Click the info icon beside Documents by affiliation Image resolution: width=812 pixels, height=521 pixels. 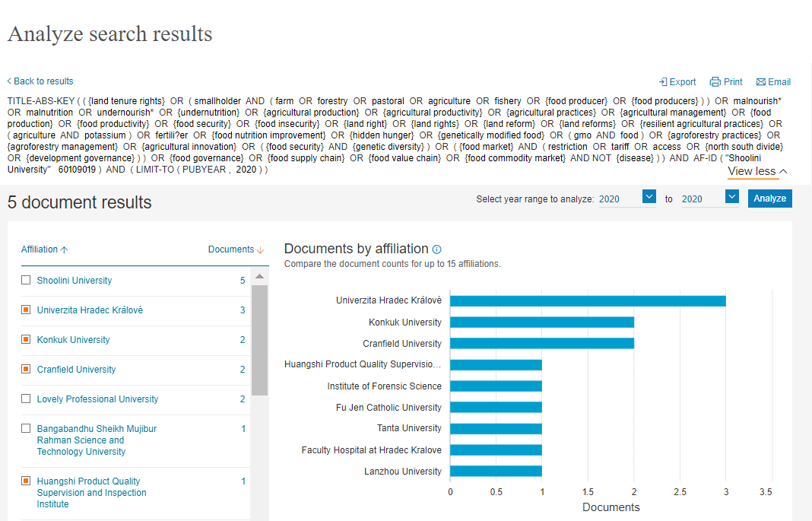(x=436, y=249)
